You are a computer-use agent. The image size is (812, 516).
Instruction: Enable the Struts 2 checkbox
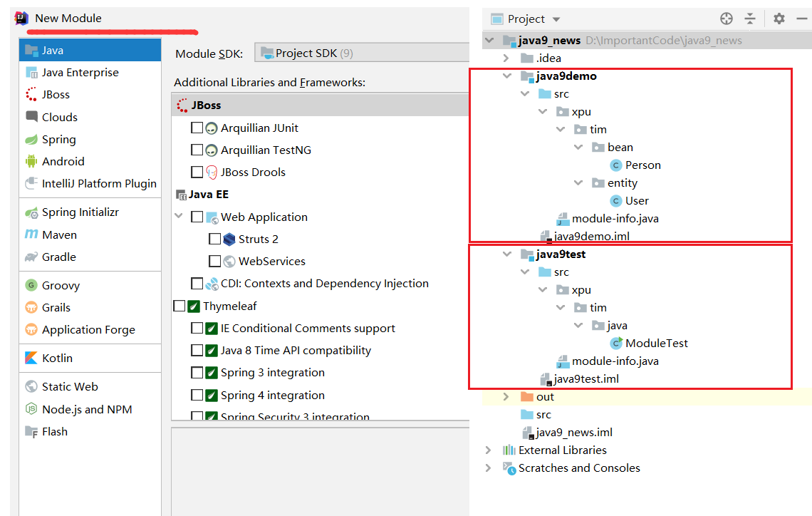point(214,239)
